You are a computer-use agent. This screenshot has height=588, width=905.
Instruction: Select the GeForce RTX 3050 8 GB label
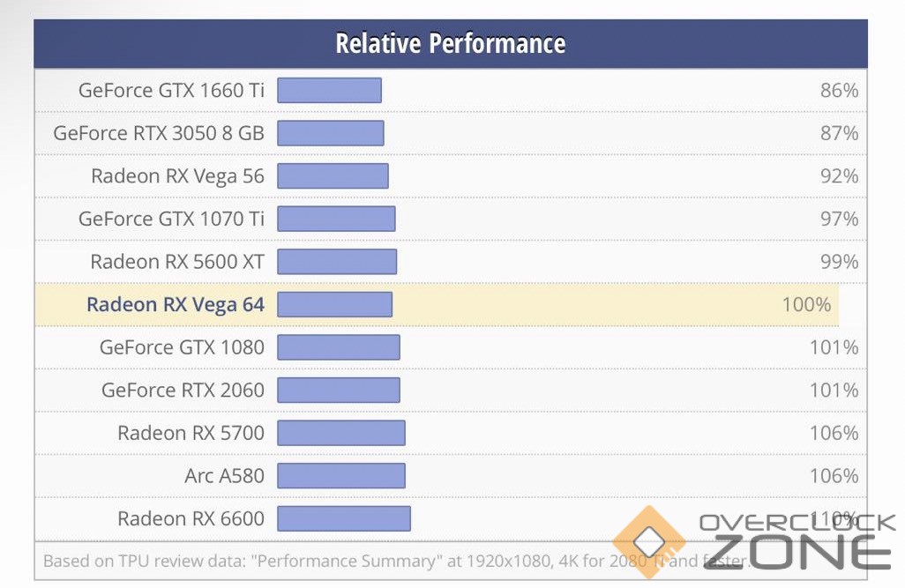[159, 133]
